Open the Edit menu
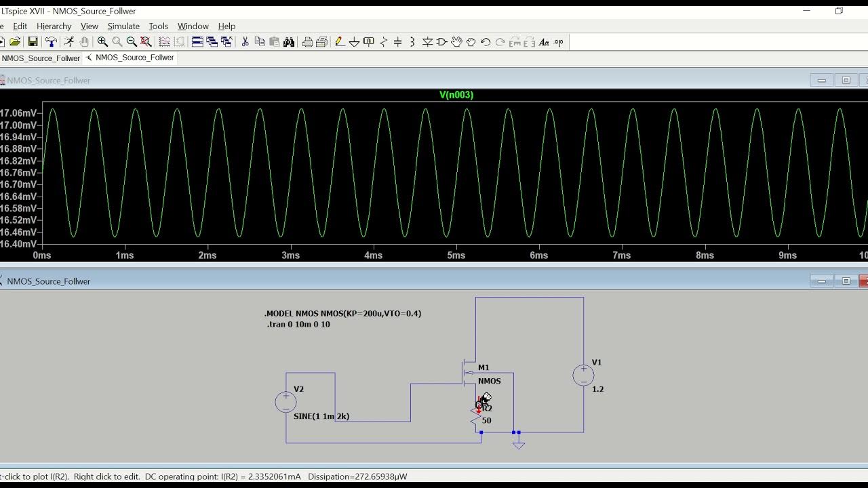Screen dimensions: 868x488 20,26
